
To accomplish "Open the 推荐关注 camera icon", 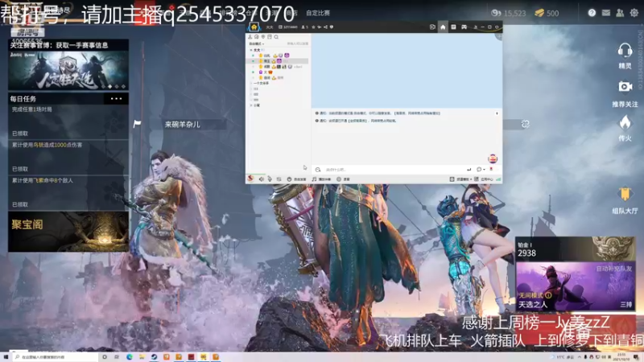I will (x=625, y=87).
